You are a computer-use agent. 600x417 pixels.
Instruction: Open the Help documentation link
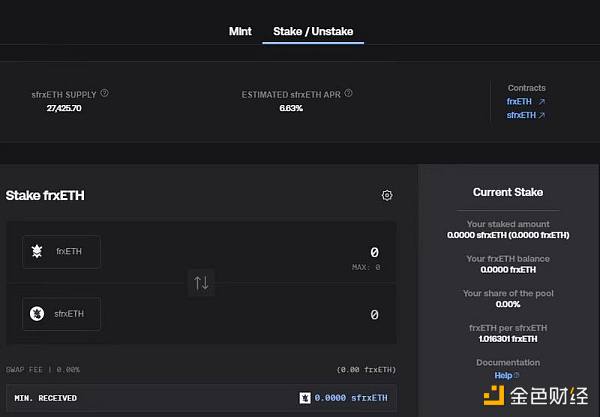507,376
